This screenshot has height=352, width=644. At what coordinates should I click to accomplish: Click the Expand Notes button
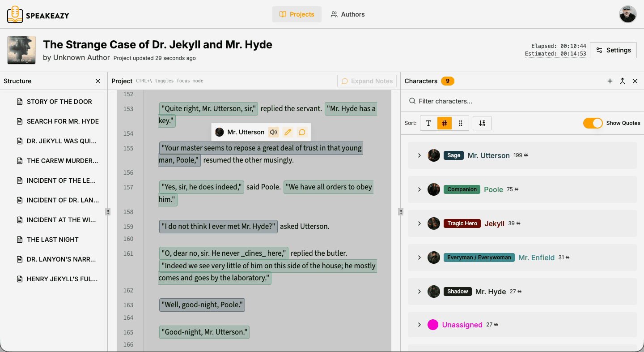(367, 81)
